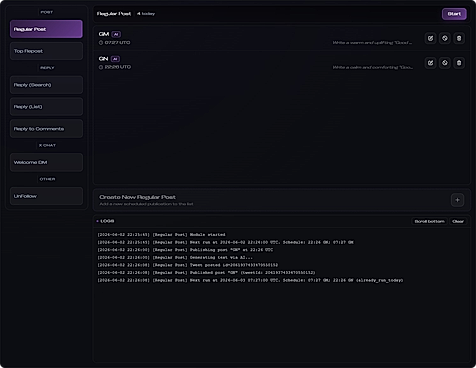Click the clock icon beside 22:26 UTC
Screen dimensions: 476x368
[x=101, y=67]
